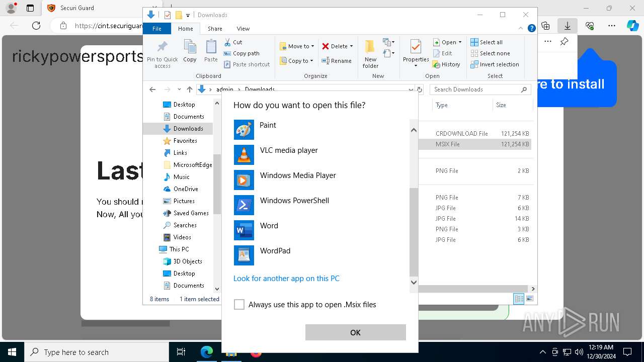Click OK in open-with dialog
This screenshot has width=644, height=362.
pyautogui.click(x=355, y=332)
